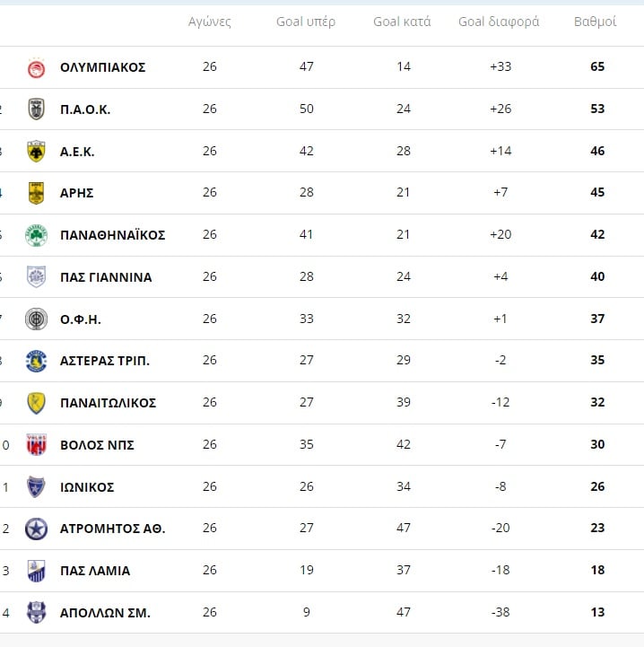This screenshot has height=647, width=644.
Task: Click the Αγώνες column header
Action: pos(210,22)
